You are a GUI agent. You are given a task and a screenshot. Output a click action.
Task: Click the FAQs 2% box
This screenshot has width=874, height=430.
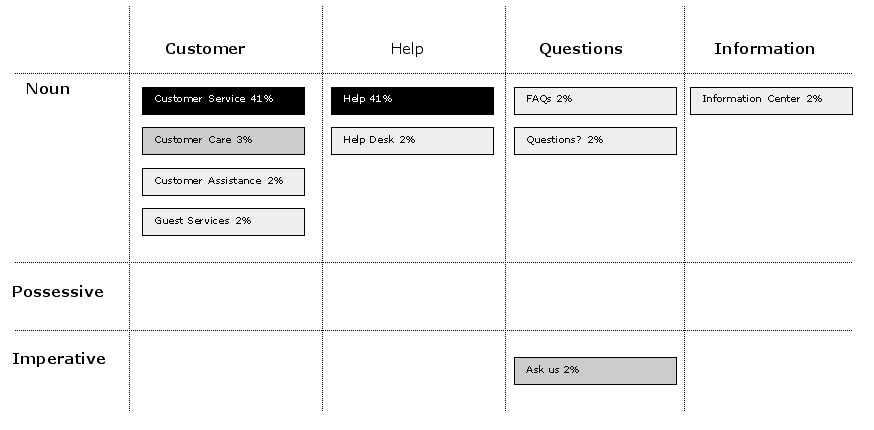595,101
